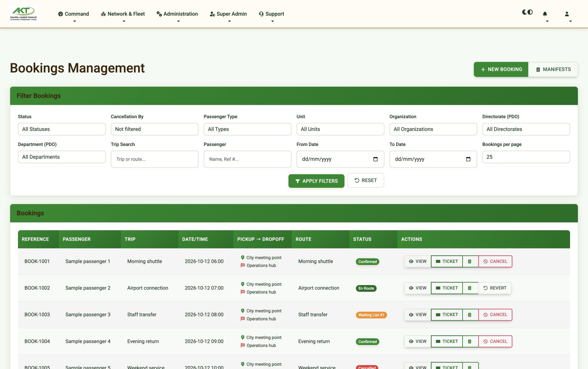This screenshot has height=369, width=588.
Task: Click the manifest clipboard icon for BOOK-1001
Action: pos(470,261)
